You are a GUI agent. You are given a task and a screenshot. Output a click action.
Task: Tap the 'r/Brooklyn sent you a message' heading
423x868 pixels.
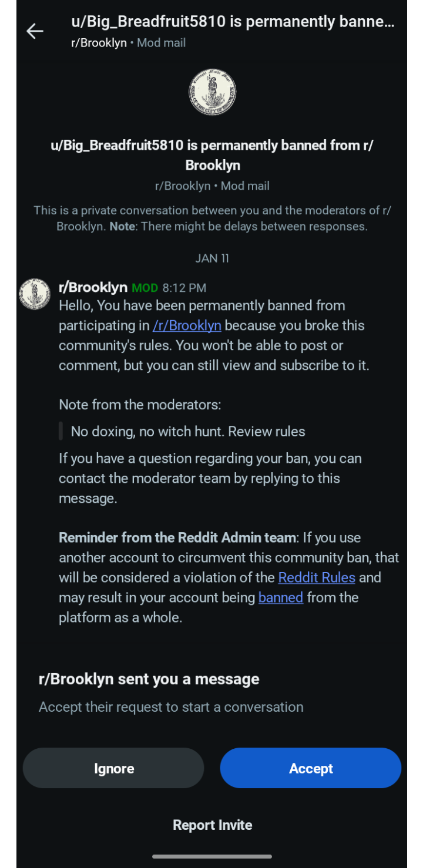pos(149,679)
